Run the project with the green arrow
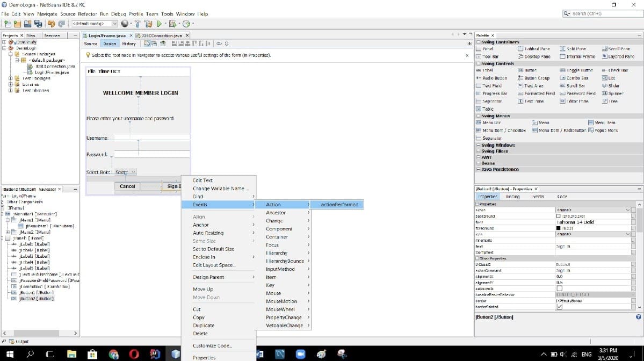The image size is (644, 361). (159, 24)
